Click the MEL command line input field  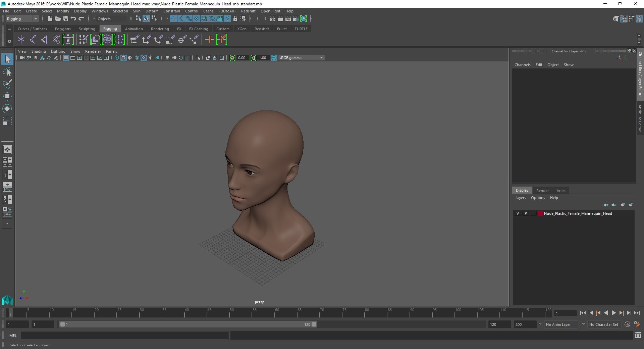point(124,336)
